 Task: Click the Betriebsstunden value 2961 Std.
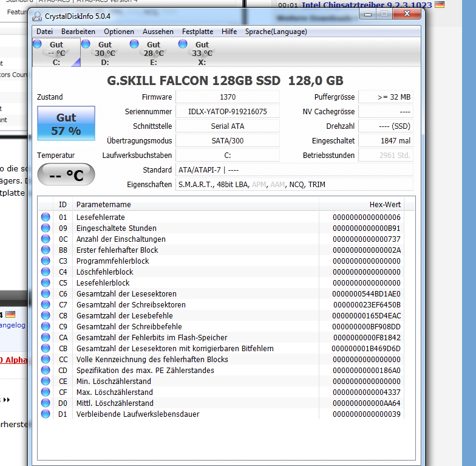click(386, 156)
